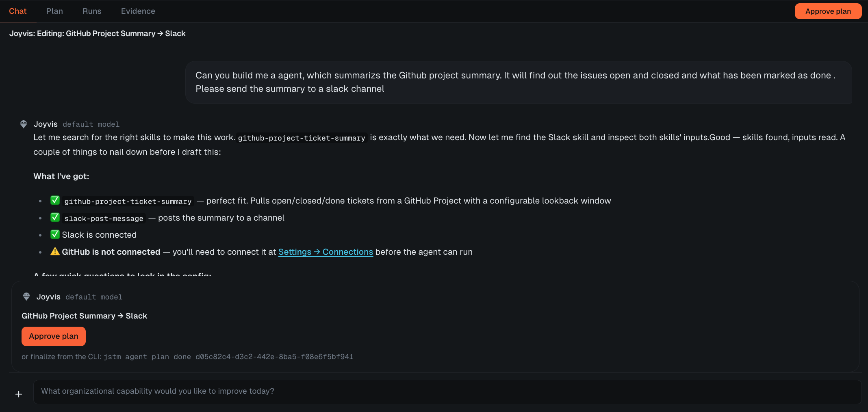Click 'GitHub is not connected' bold text

point(111,252)
